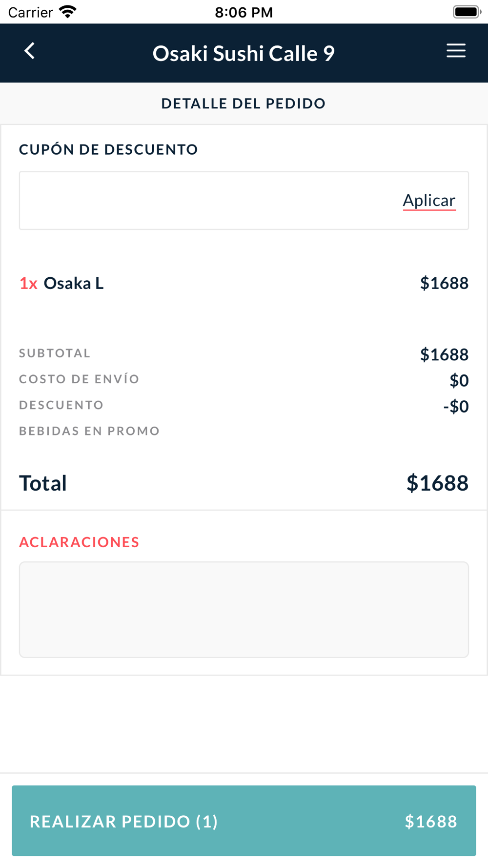Image resolution: width=488 pixels, height=868 pixels.
Task: Tap the battery icon in status bar
Action: 467,12
